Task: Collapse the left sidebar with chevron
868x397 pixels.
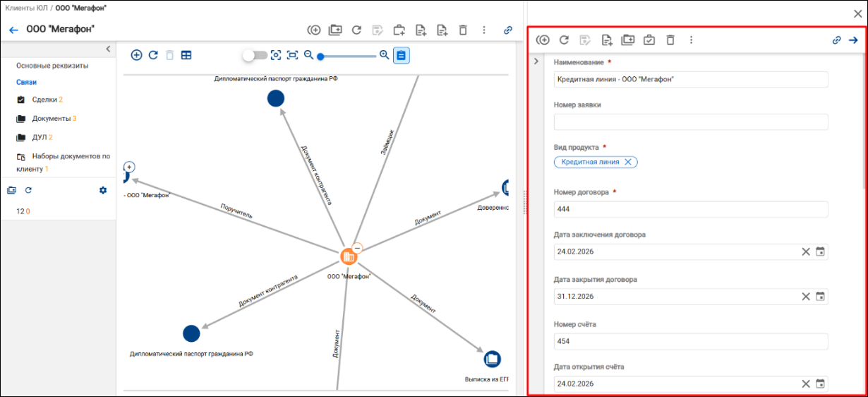Action: [x=108, y=49]
